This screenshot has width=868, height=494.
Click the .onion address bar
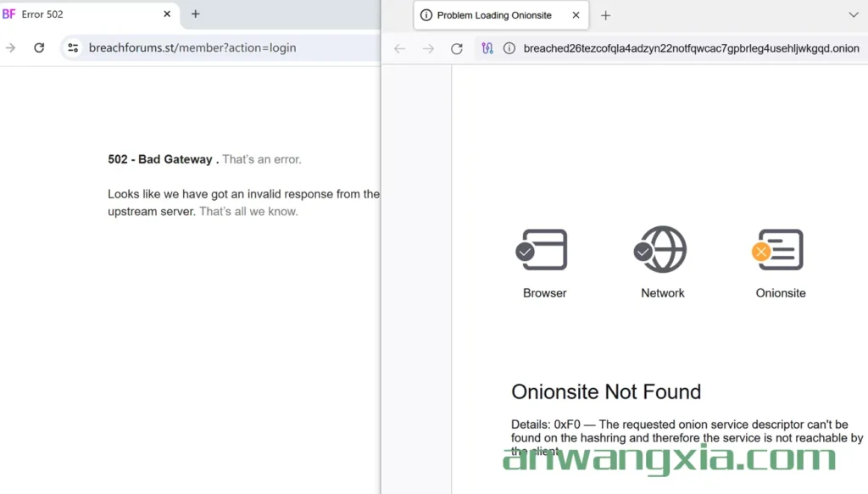pos(672,48)
